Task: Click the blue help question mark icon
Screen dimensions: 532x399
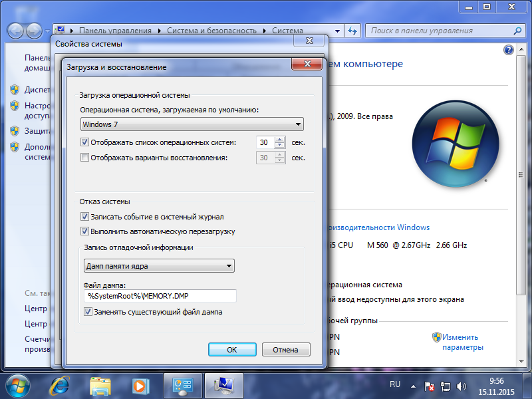Action: pos(509,50)
